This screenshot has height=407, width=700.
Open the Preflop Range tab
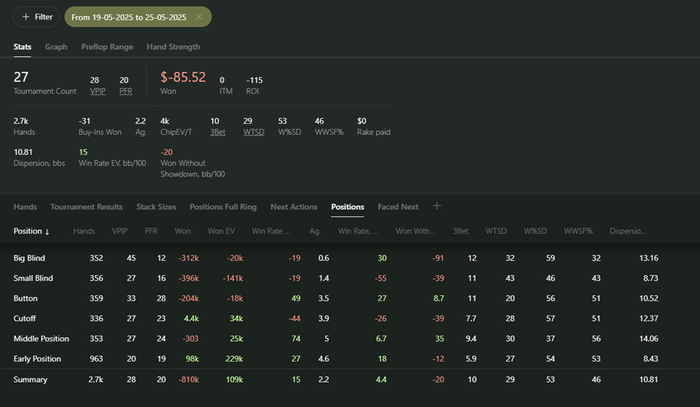[x=106, y=46]
